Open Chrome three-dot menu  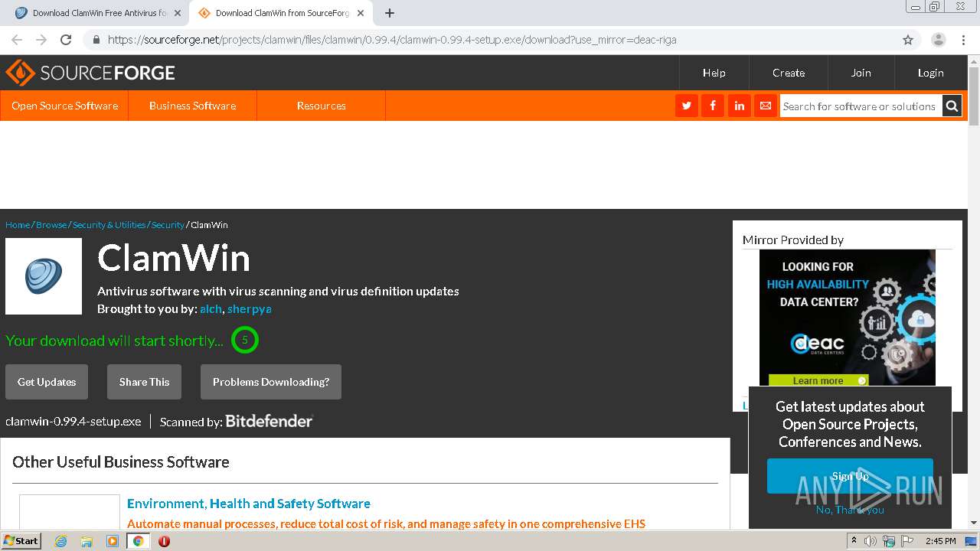[962, 40]
